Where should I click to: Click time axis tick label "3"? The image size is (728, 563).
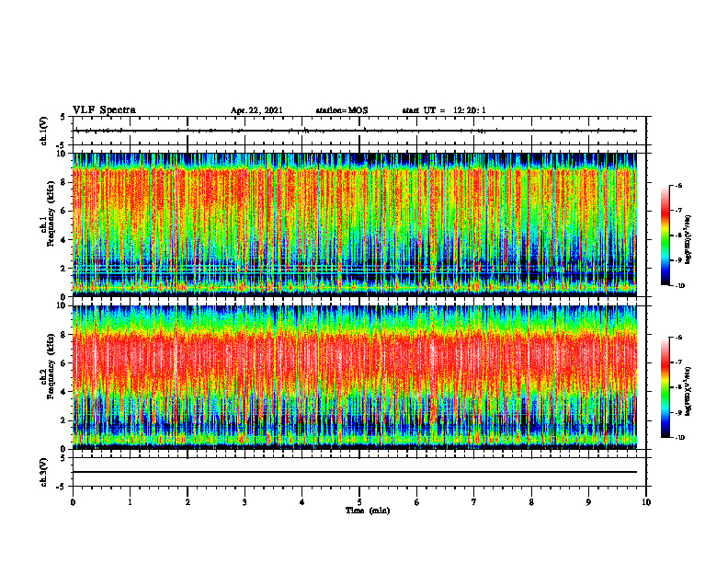point(245,502)
